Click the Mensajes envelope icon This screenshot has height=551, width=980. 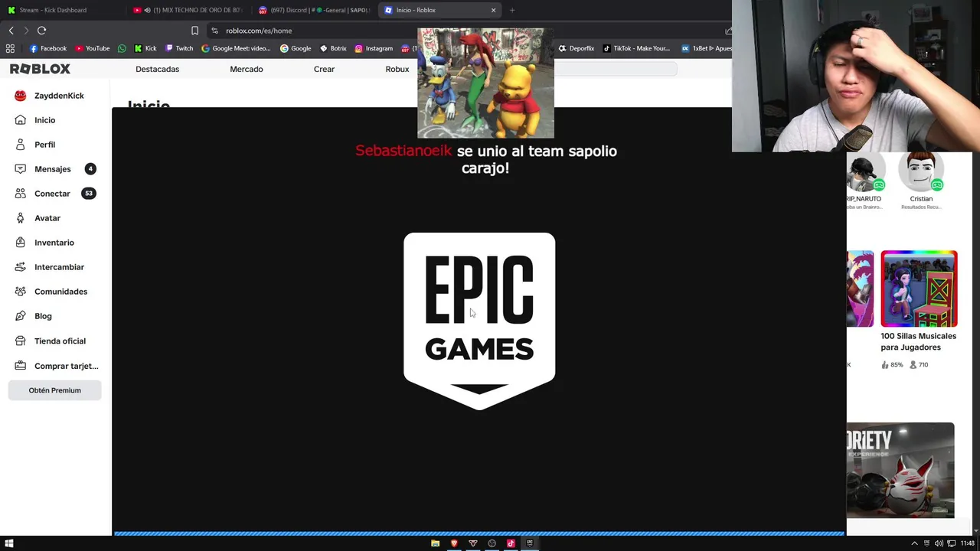point(20,169)
